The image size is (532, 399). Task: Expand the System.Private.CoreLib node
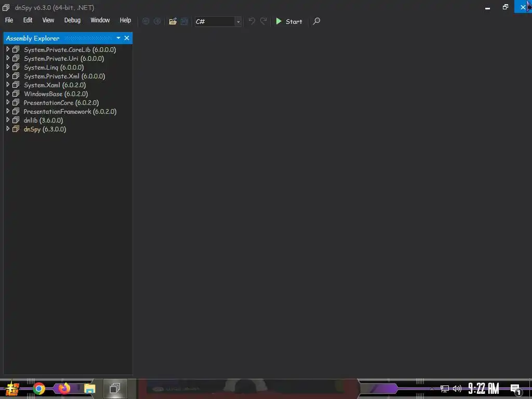(x=8, y=49)
